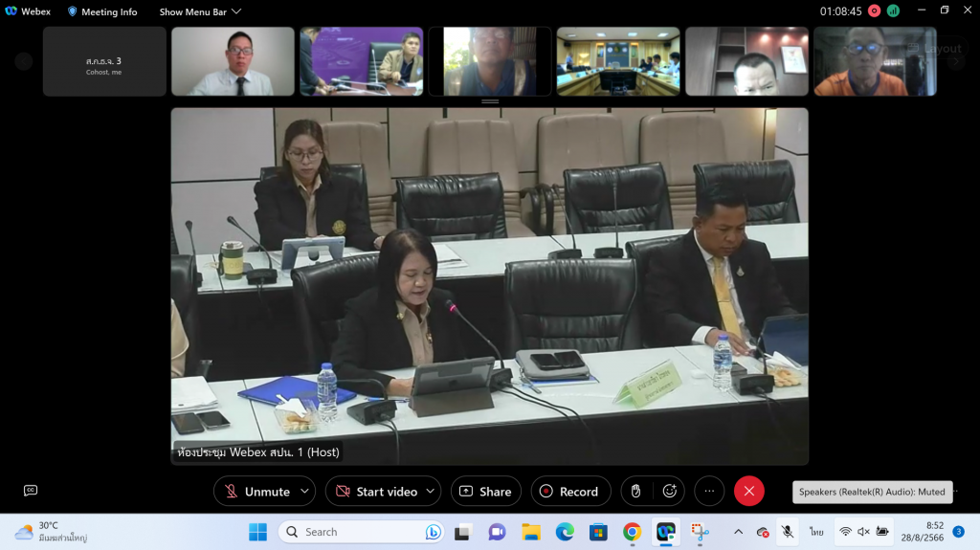Open the more options ellipsis button
Viewport: 980px width, 550px height.
click(x=709, y=492)
